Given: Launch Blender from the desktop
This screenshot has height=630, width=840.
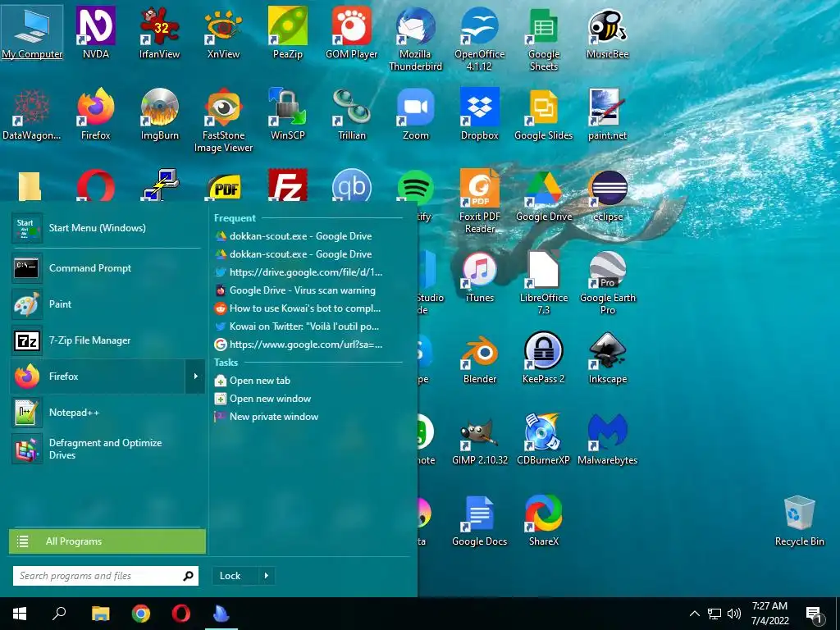Looking at the screenshot, I should 479,358.
